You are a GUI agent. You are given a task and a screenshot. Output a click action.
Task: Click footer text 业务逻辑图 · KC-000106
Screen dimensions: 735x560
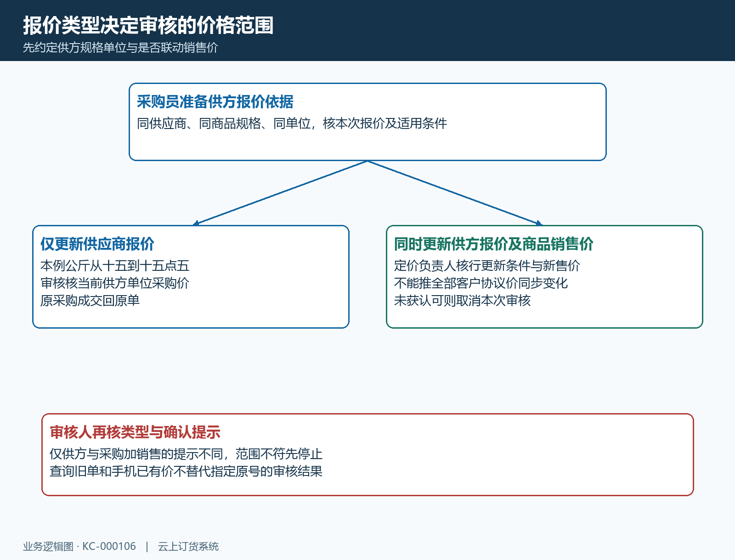click(79, 546)
